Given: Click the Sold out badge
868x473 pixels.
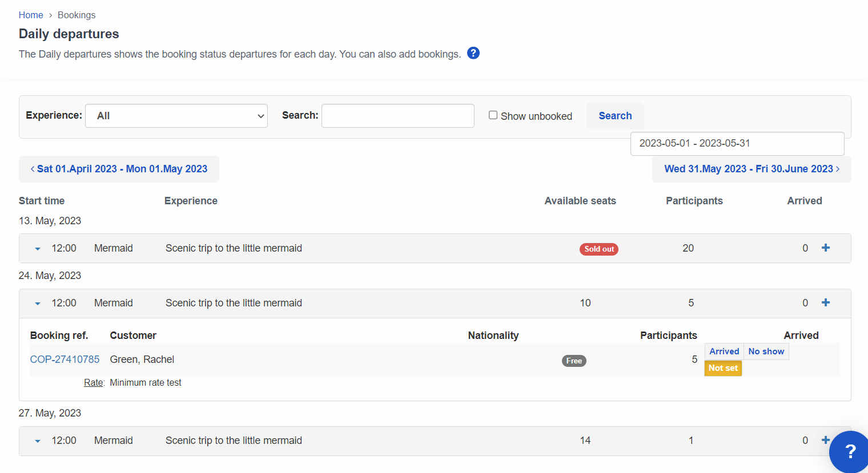Looking at the screenshot, I should (599, 249).
